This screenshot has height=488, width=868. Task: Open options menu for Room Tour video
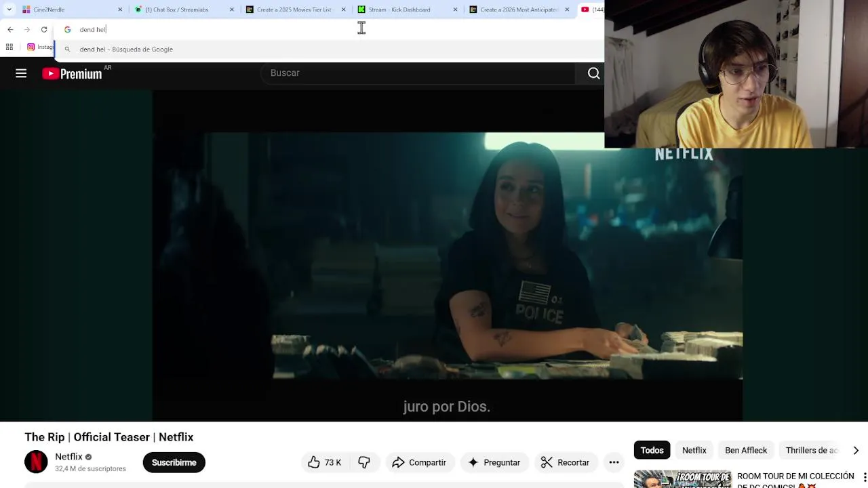[x=864, y=477]
